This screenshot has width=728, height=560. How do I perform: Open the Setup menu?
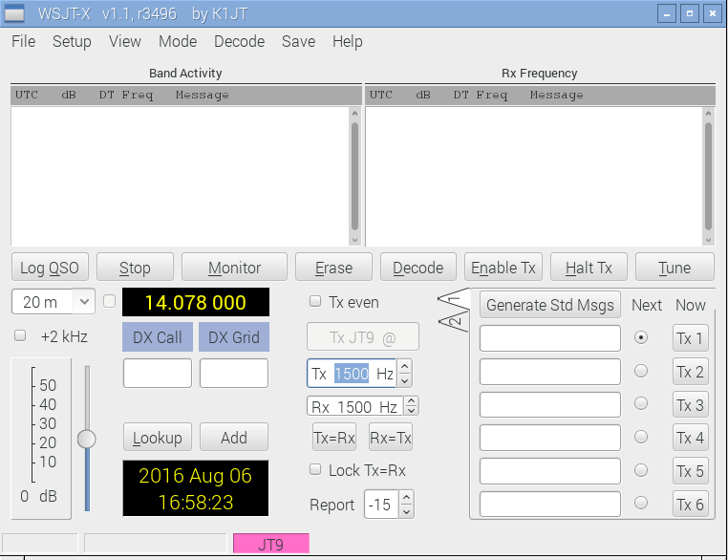pos(72,41)
